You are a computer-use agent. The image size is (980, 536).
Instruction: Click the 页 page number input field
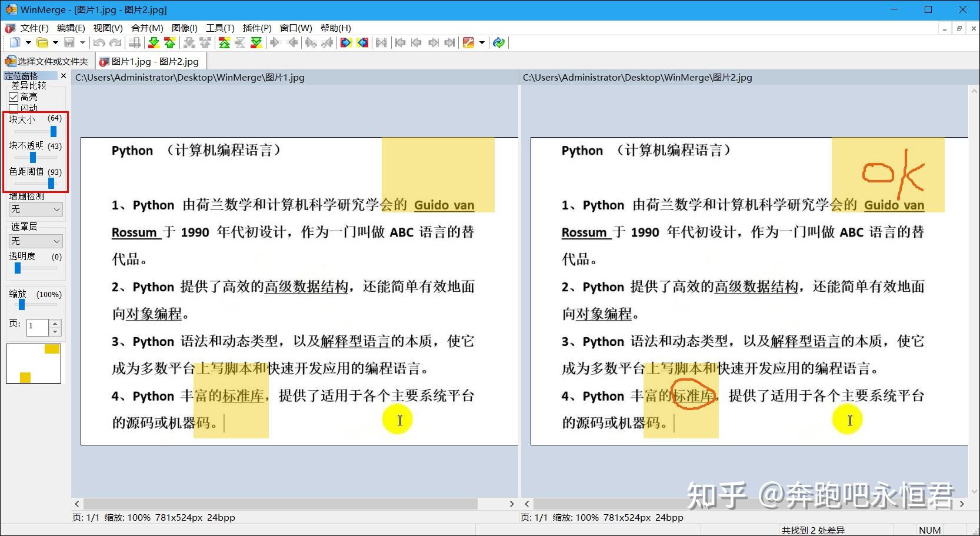(38, 328)
